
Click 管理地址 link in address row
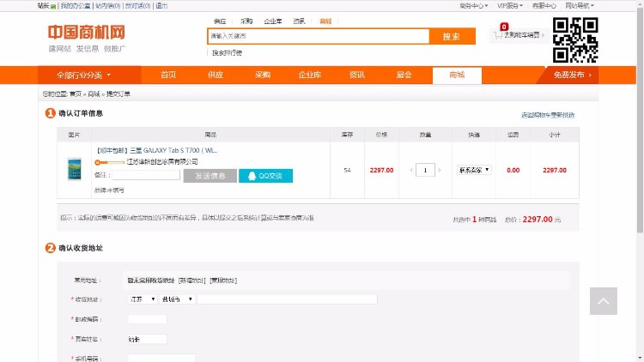click(223, 281)
